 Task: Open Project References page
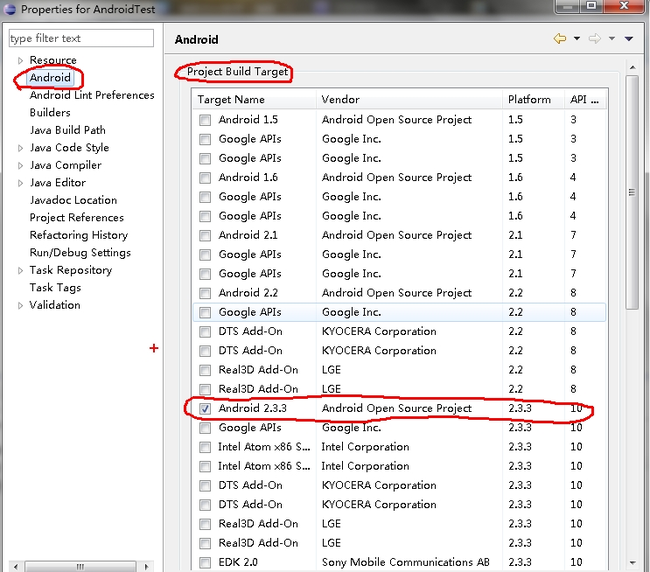click(77, 217)
